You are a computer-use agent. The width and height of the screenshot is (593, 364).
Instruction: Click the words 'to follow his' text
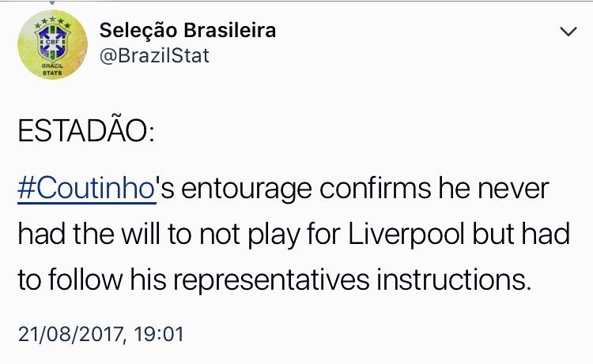[92, 280]
